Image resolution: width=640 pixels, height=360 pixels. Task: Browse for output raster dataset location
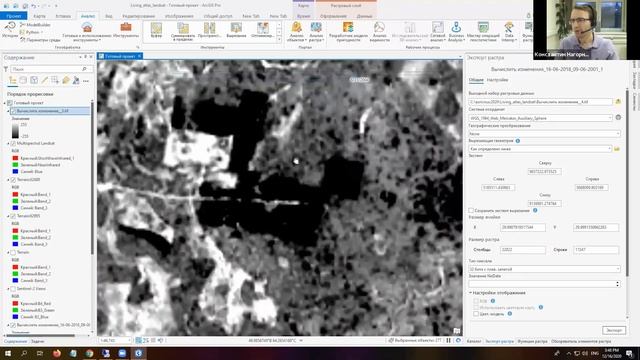coord(618,102)
